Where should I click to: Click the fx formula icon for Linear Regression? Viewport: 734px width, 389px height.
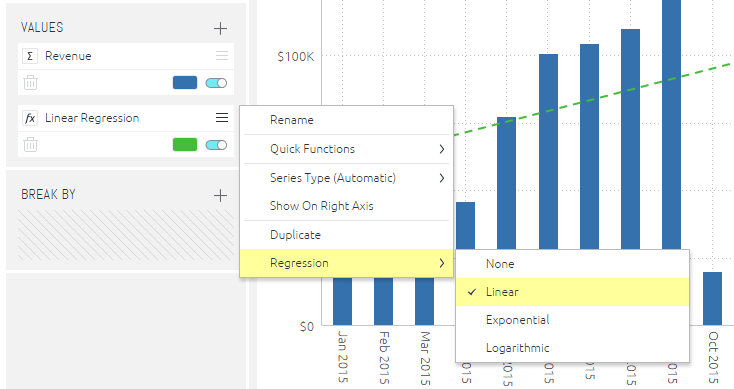pyautogui.click(x=30, y=118)
